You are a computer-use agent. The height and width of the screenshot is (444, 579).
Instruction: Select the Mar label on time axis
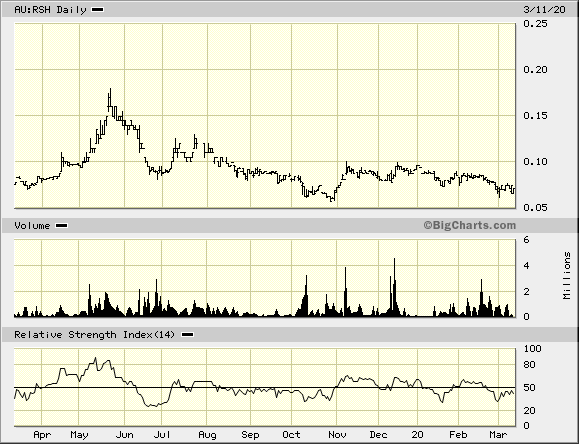pos(499,435)
